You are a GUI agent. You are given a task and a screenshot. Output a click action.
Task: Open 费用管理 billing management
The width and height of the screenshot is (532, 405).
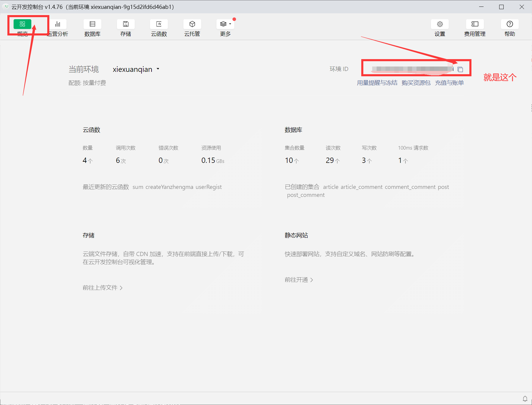[475, 28]
